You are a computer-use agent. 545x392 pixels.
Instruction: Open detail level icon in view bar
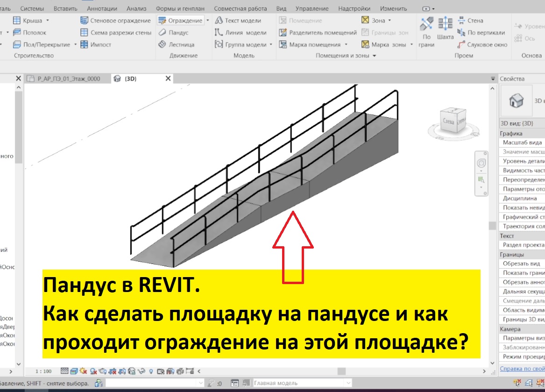[64, 371]
